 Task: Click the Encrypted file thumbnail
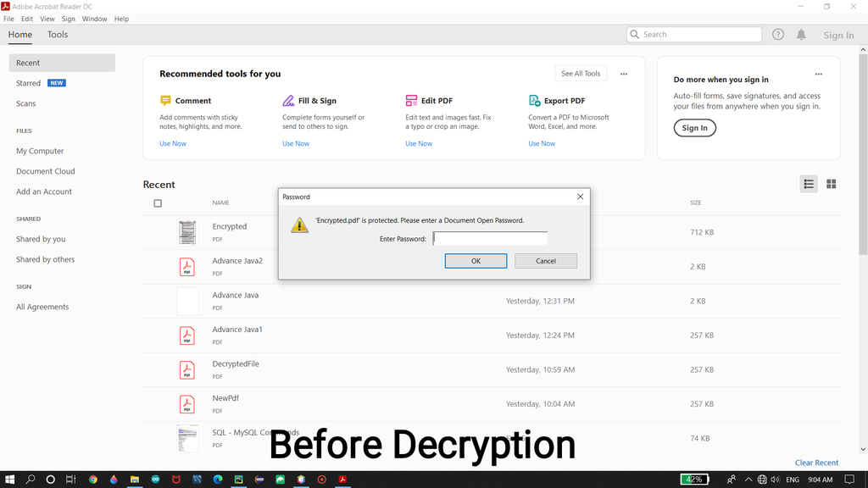[187, 232]
